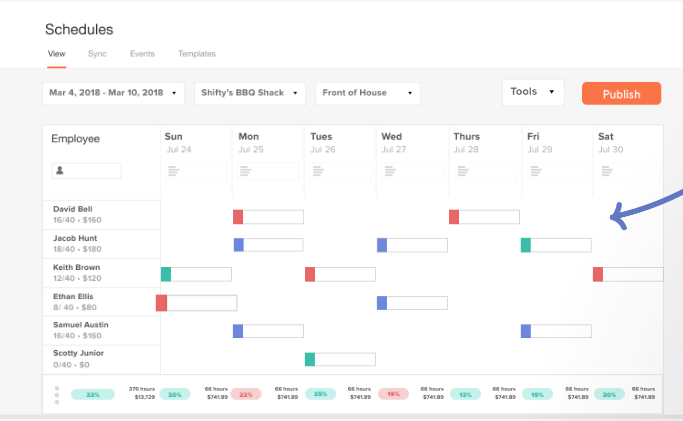Select David Bell's Monday red shift

(268, 217)
